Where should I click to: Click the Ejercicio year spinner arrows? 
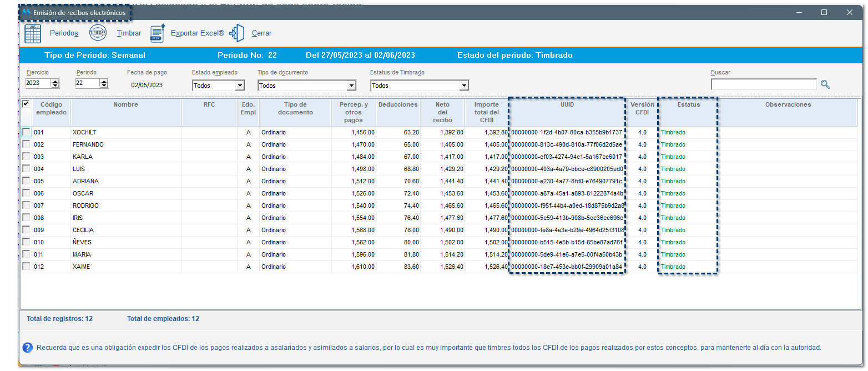(x=55, y=83)
